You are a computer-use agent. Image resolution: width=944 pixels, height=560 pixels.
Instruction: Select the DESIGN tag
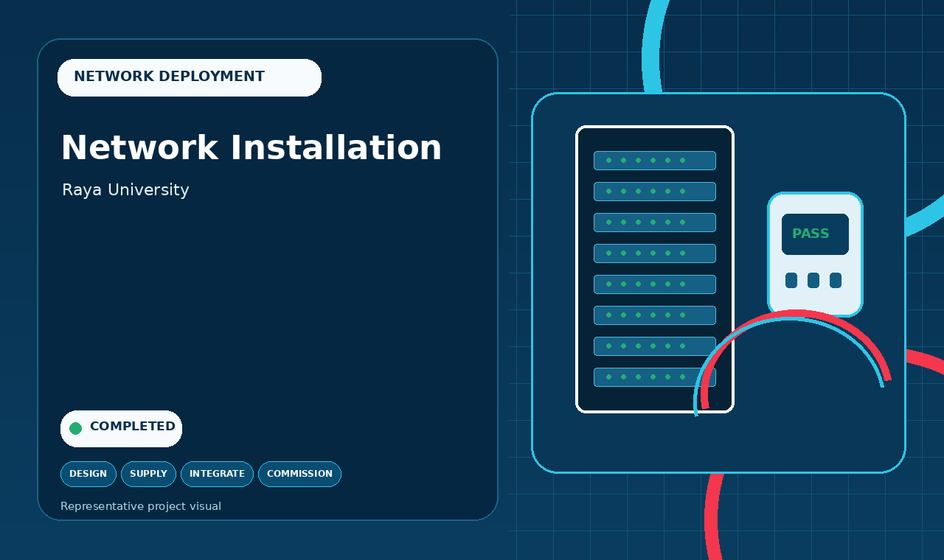tap(88, 474)
